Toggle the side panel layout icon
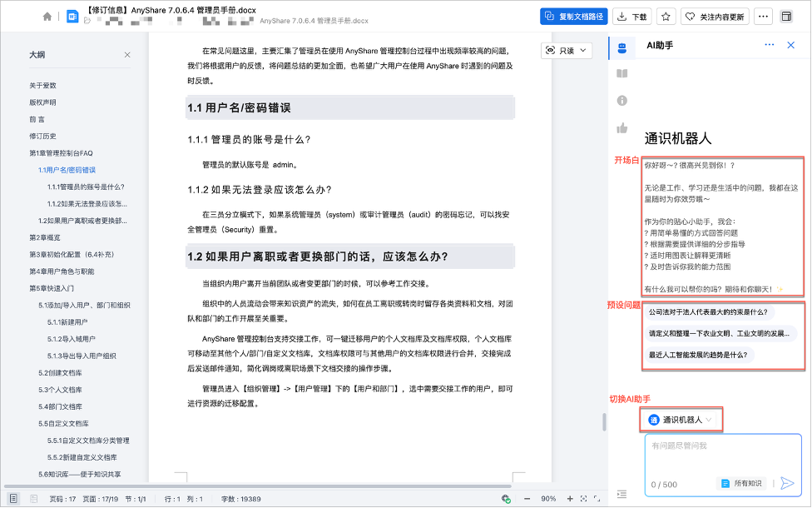The height and width of the screenshot is (508, 812). point(786,17)
